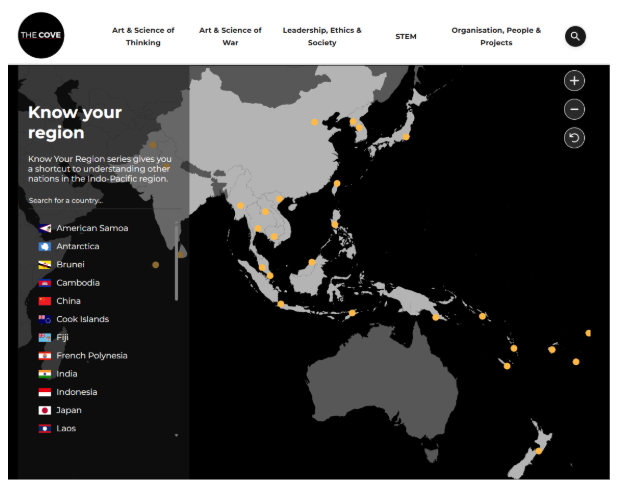Select Indonesia from the country list

coord(76,392)
